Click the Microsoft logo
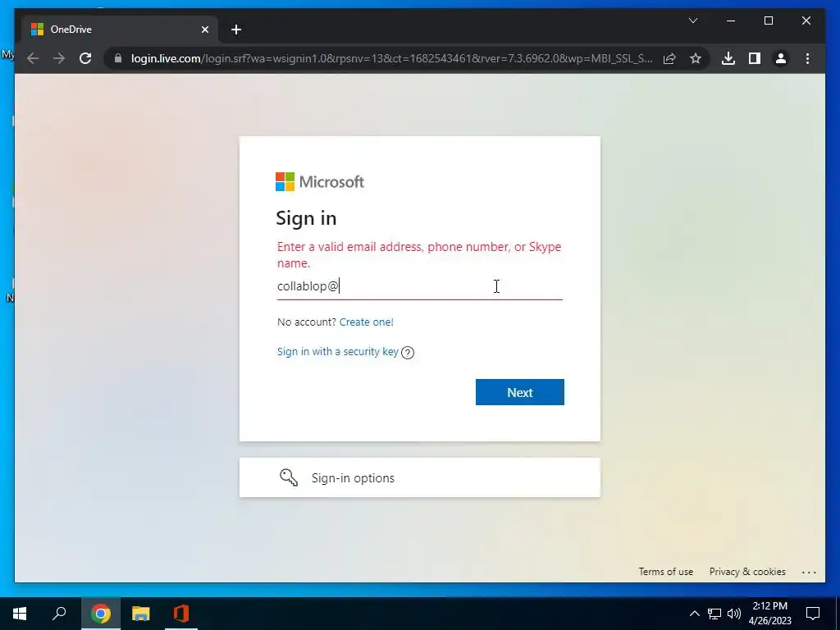This screenshot has height=630, width=840. [x=320, y=181]
